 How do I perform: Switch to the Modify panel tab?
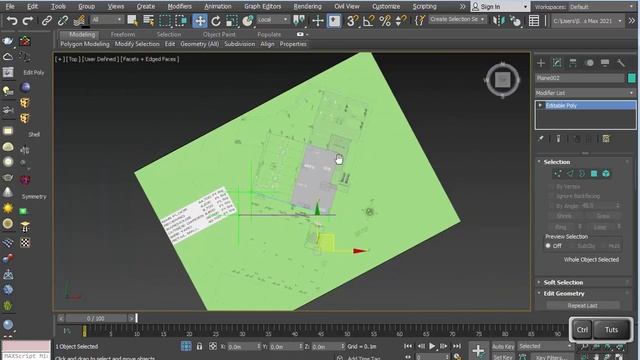pos(557,63)
